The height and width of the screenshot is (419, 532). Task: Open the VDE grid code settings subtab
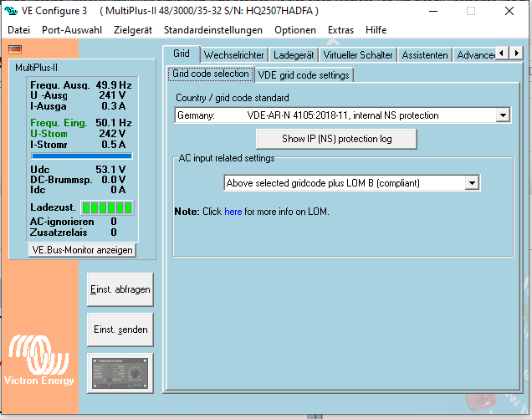(x=304, y=75)
